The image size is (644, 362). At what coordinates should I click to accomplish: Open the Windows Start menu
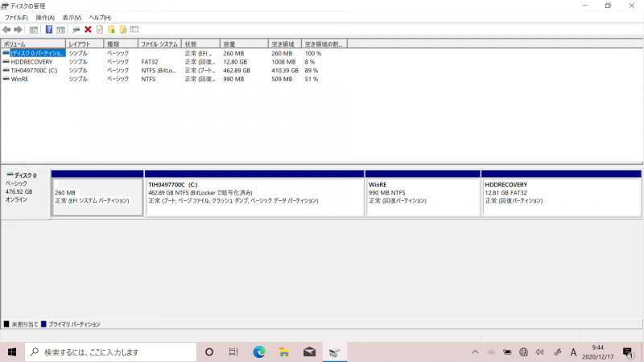tap(12, 352)
